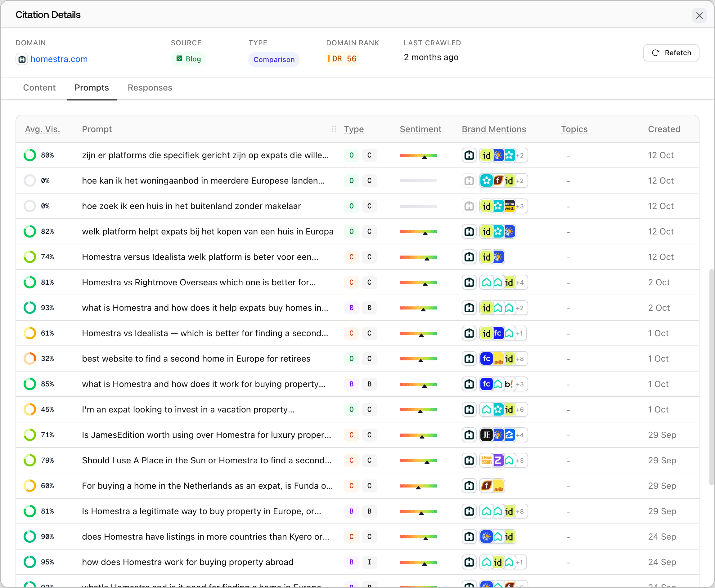The height and width of the screenshot is (588, 715).
Task: Click the DR 56 domain rank badge
Action: pos(342,59)
